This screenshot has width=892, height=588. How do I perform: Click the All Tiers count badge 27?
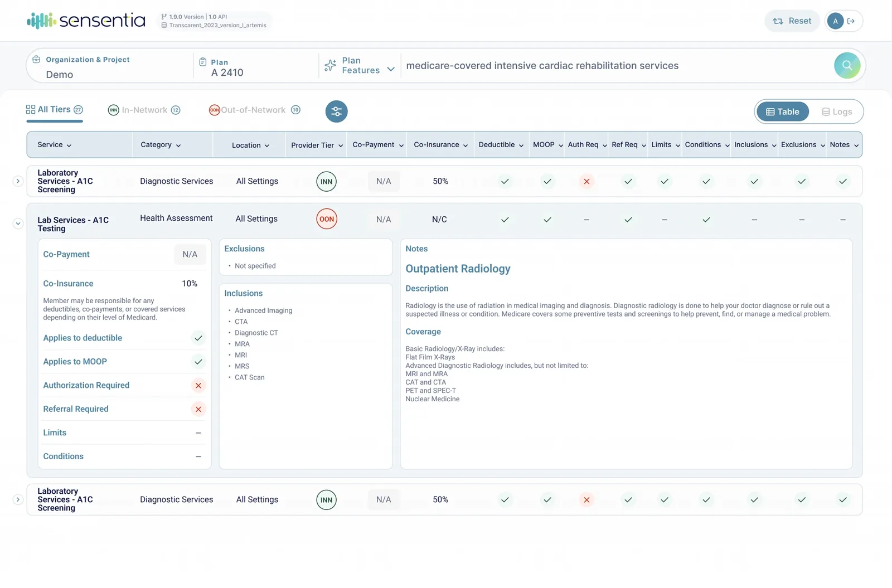click(79, 109)
